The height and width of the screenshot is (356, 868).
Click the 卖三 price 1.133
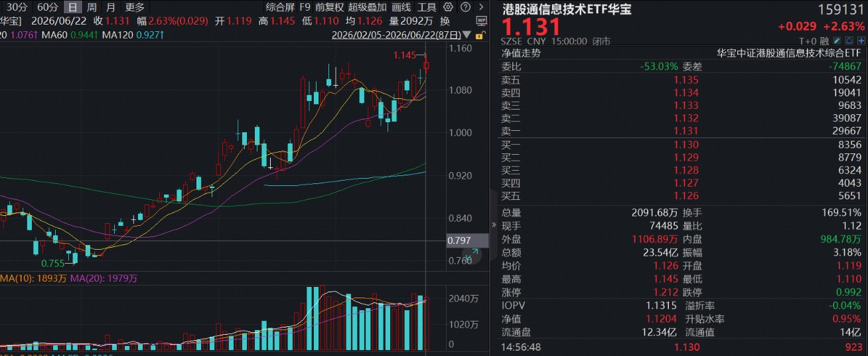[686, 106]
